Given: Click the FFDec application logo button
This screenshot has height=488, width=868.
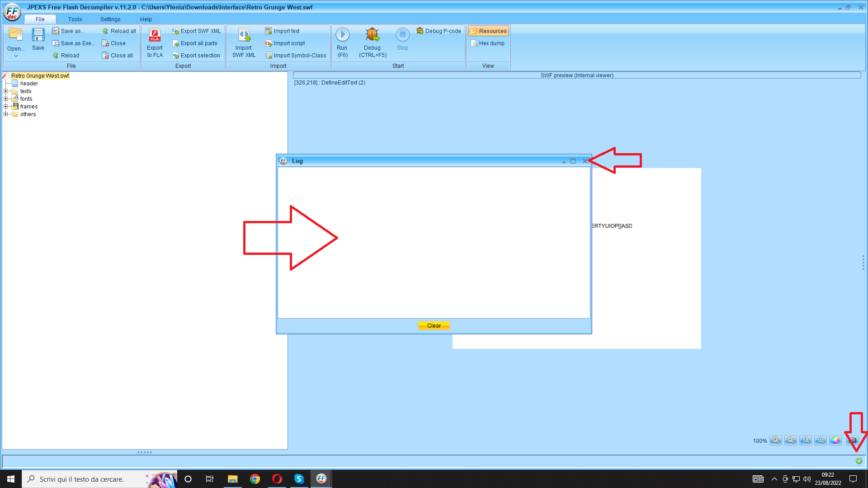Looking at the screenshot, I should (12, 12).
